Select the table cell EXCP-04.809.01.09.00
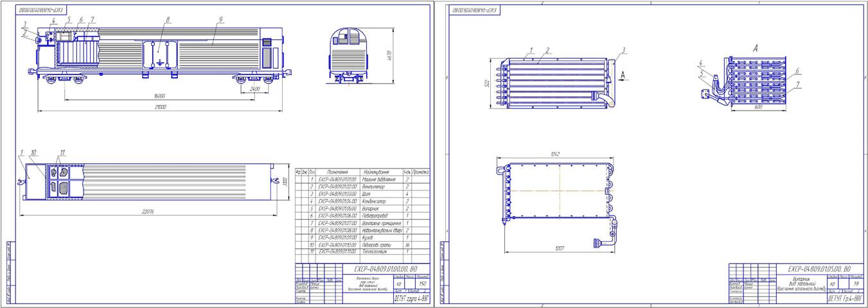The width and height of the screenshot is (868, 308). [337, 237]
